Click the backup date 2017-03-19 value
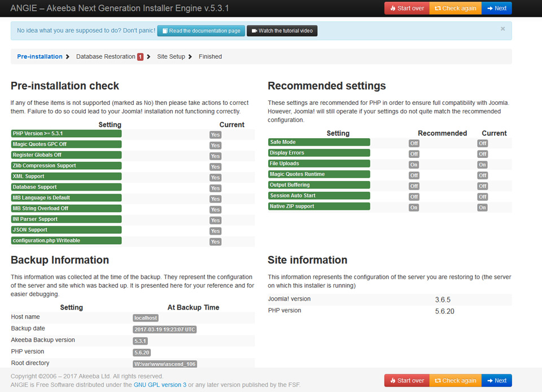The height and width of the screenshot is (392, 542). (165, 329)
